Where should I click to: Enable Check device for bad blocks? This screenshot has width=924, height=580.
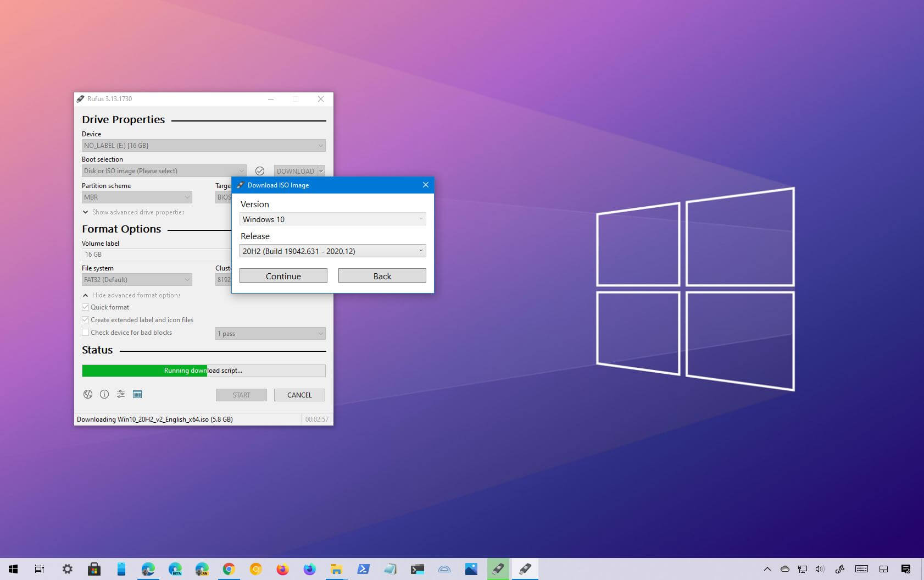[x=86, y=332]
